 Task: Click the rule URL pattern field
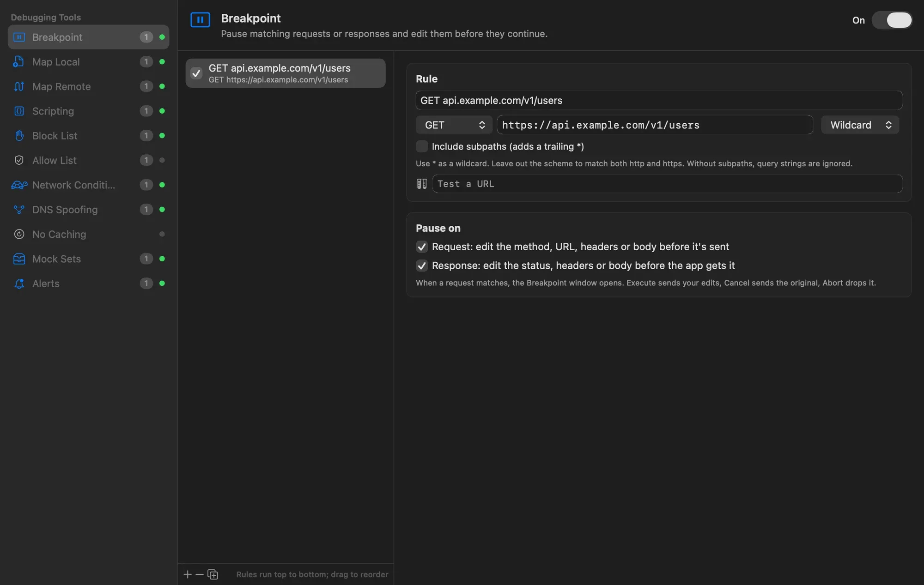click(655, 125)
